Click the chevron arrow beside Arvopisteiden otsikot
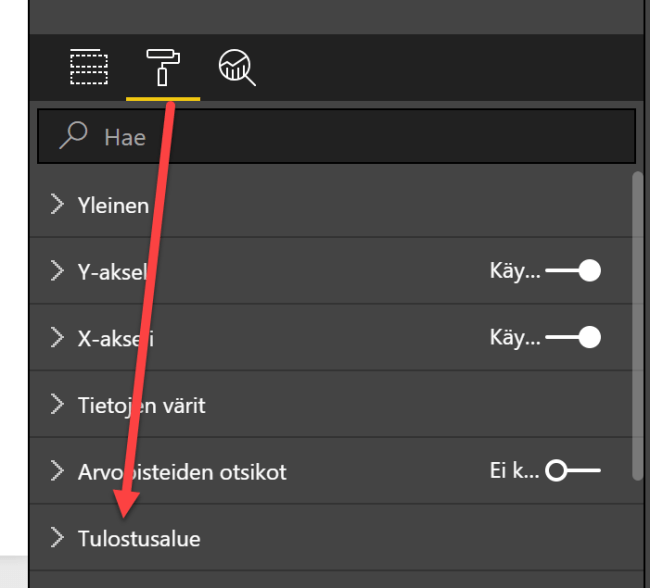 pos(57,471)
